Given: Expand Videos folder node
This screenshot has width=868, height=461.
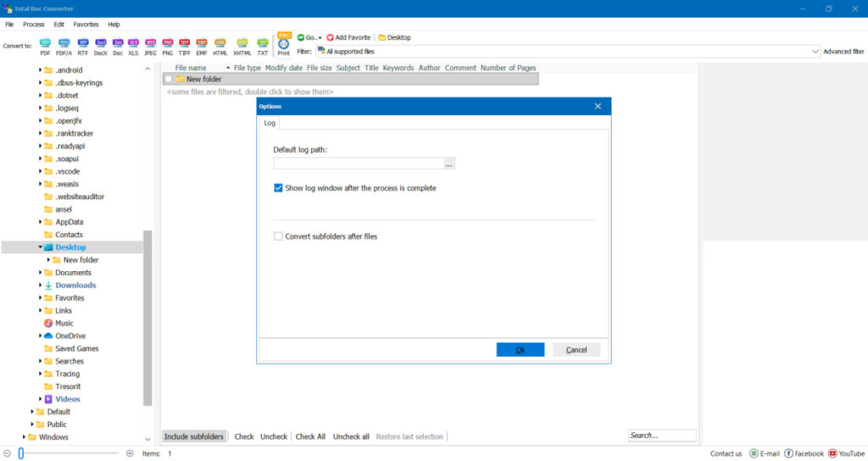Looking at the screenshot, I should [x=40, y=399].
